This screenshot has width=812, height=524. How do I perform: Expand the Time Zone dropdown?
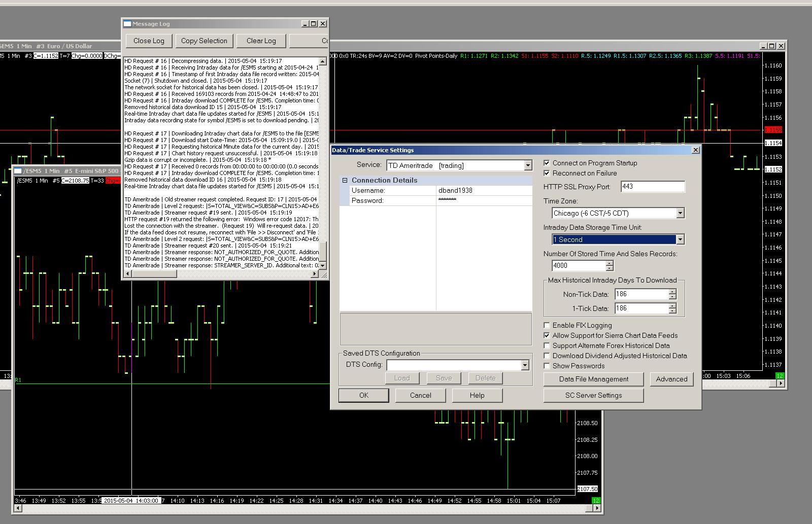click(x=680, y=213)
